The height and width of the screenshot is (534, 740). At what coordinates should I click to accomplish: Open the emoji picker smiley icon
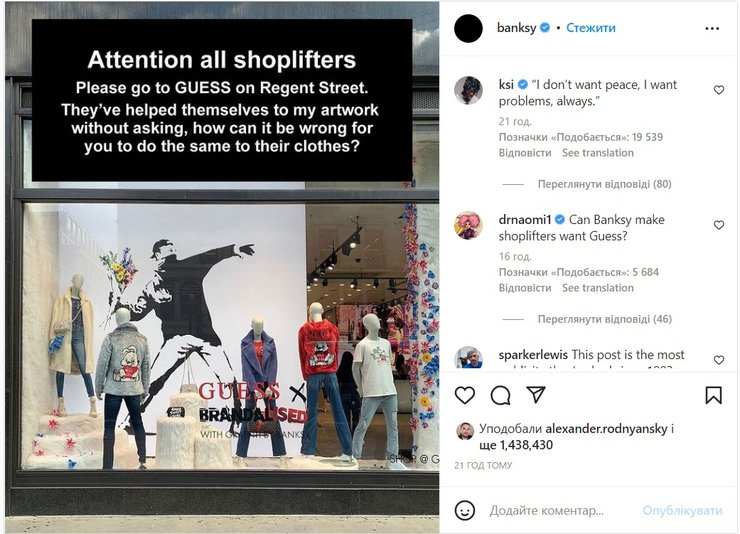(x=465, y=510)
